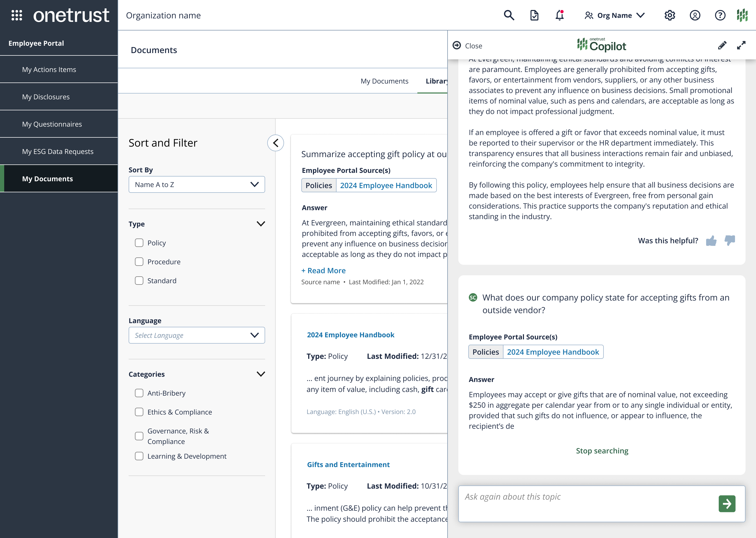Viewport: 756px width, 538px height.
Task: Open the help question mark icon
Action: (720, 15)
